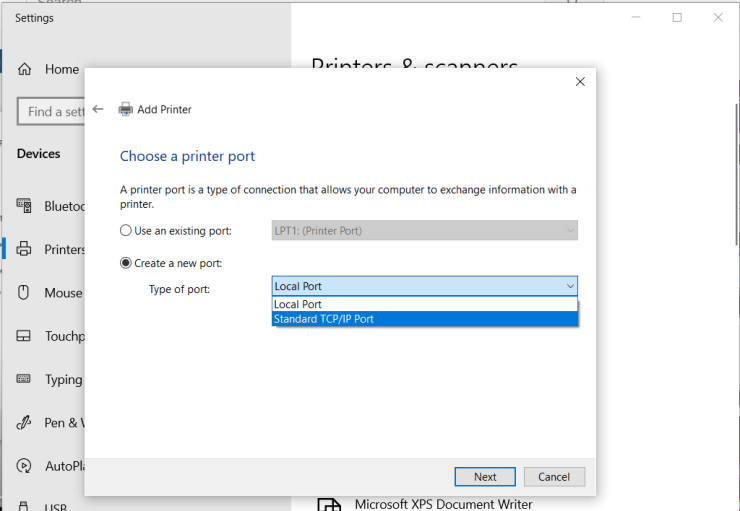The height and width of the screenshot is (511, 740).
Task: Choose Local Port from the dropdown list
Action: coord(424,304)
